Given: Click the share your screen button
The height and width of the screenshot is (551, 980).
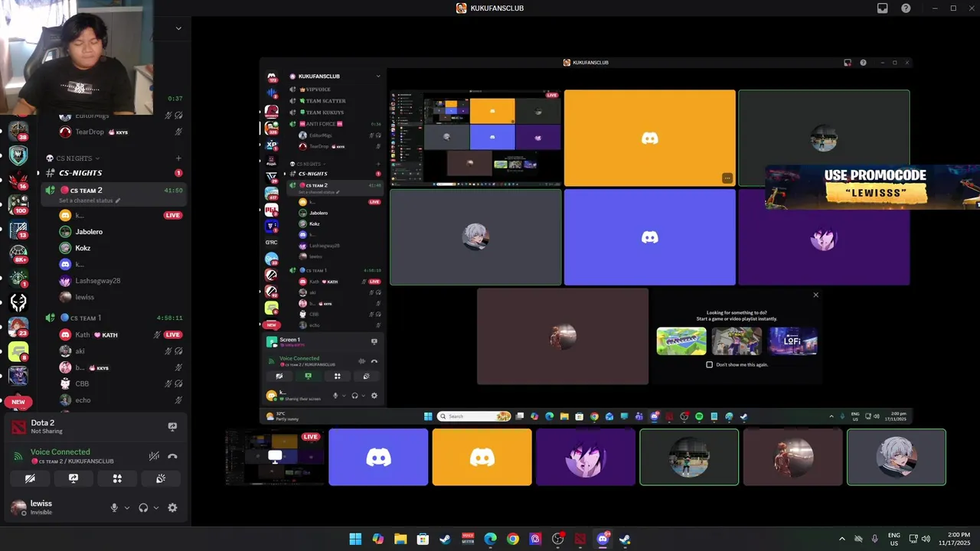Looking at the screenshot, I should coord(73,478).
